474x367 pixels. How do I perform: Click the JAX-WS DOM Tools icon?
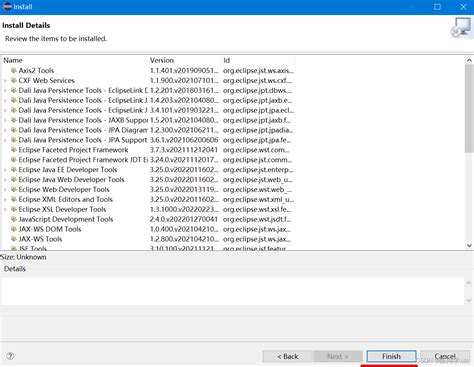click(14, 229)
